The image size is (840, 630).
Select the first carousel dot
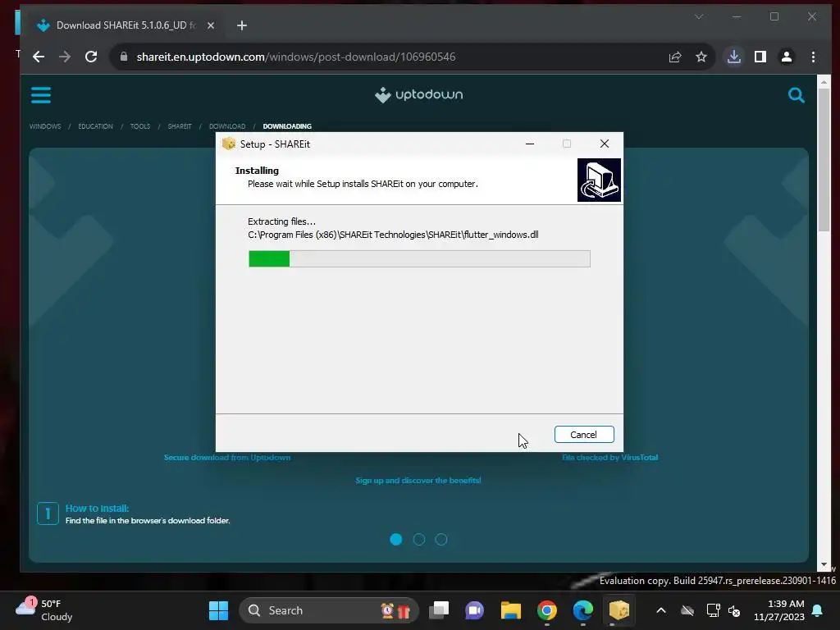click(396, 540)
